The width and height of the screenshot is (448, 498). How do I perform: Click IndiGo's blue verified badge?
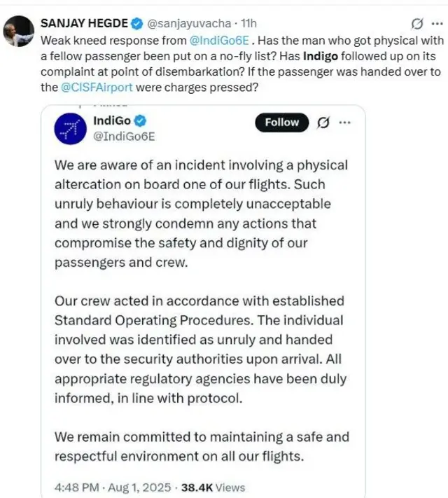(140, 121)
